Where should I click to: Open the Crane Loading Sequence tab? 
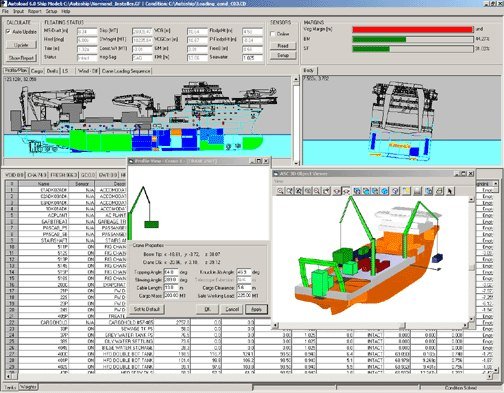click(x=126, y=71)
